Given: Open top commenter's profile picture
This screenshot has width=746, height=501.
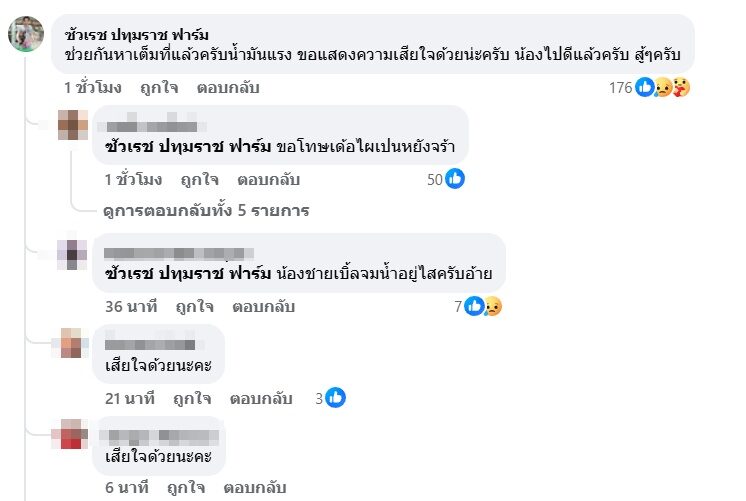Looking at the screenshot, I should pyautogui.click(x=25, y=34).
